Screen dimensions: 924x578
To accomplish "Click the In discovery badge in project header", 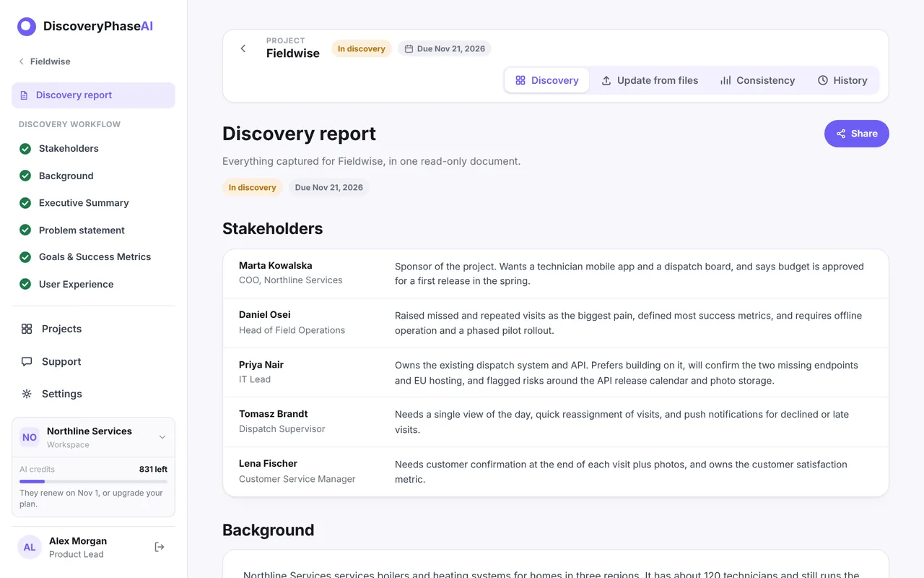I will (x=362, y=49).
